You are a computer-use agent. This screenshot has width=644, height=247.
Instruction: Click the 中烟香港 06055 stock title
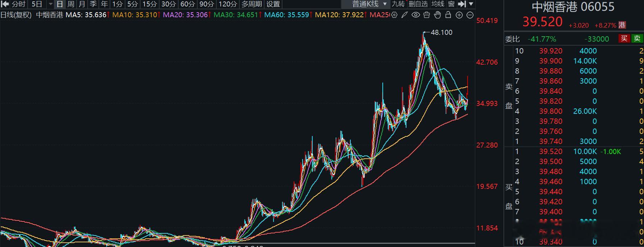pos(573,7)
